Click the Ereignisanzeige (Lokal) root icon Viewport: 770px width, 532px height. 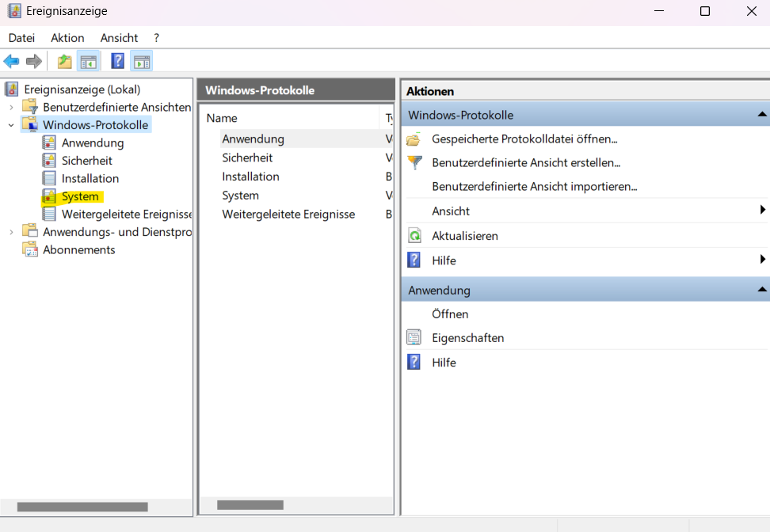tap(12, 89)
